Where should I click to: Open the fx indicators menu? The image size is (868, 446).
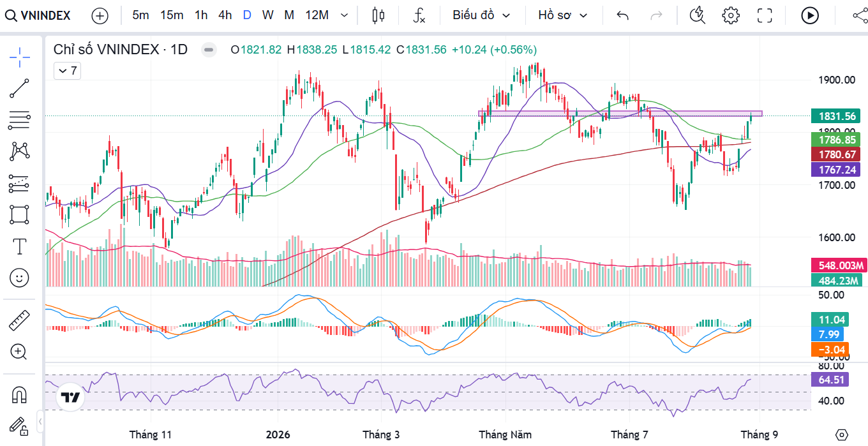[x=419, y=15]
